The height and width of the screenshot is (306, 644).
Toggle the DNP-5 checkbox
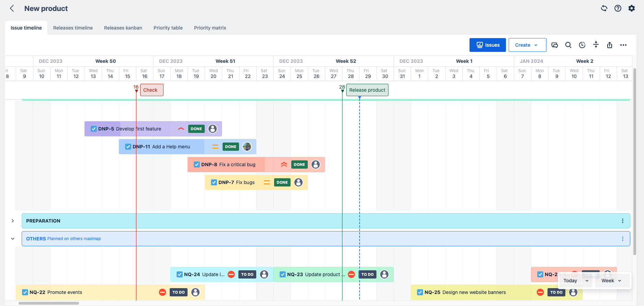[x=93, y=129]
